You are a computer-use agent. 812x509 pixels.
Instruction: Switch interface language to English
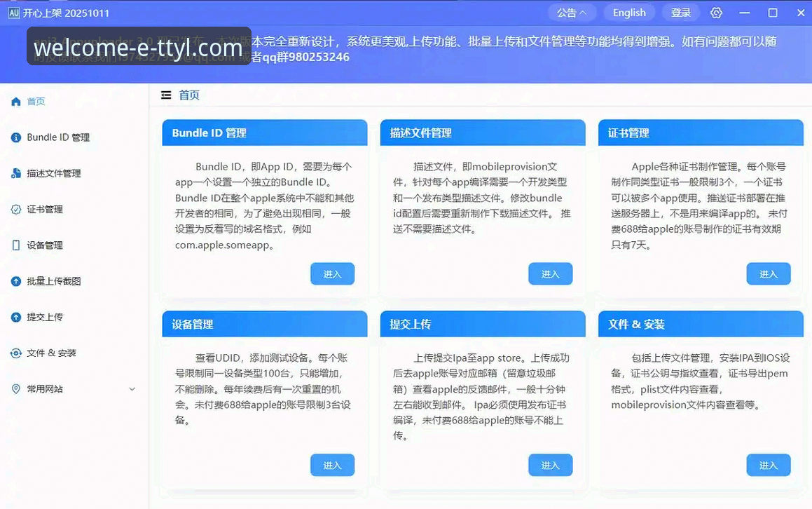coord(628,12)
